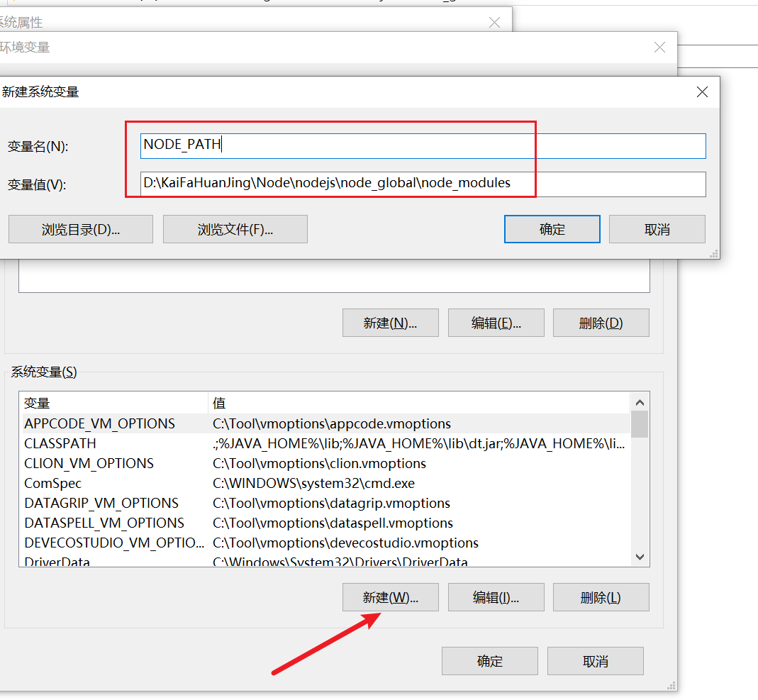The image size is (758, 700).
Task: Click the C:\Tool\vmoptions\clion.vmoptions value
Action: click(x=319, y=463)
